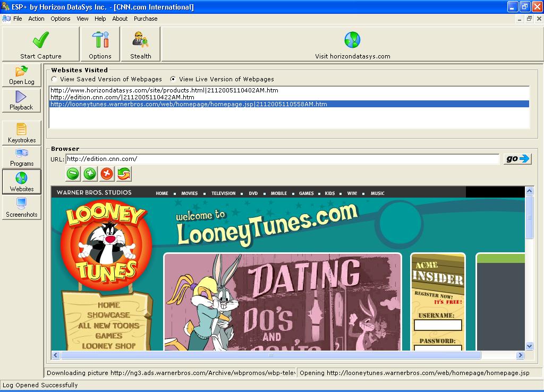Click the HOME link in Warner Bros nav
Screen dimensions: 544x392
(161, 193)
